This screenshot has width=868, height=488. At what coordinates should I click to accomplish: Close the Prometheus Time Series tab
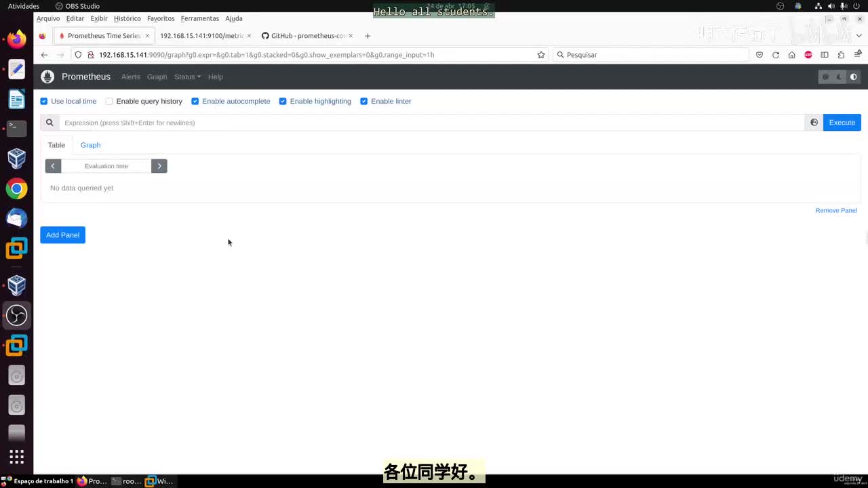coord(147,36)
